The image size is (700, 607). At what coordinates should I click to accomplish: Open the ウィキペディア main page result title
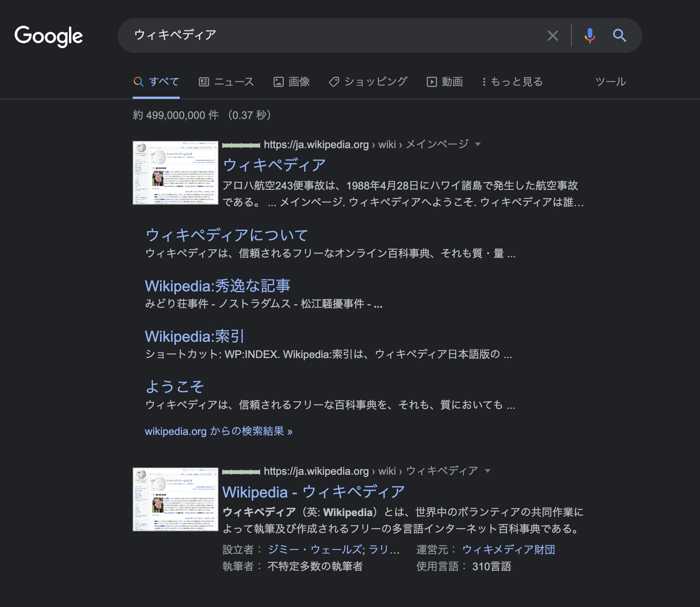coord(274,165)
